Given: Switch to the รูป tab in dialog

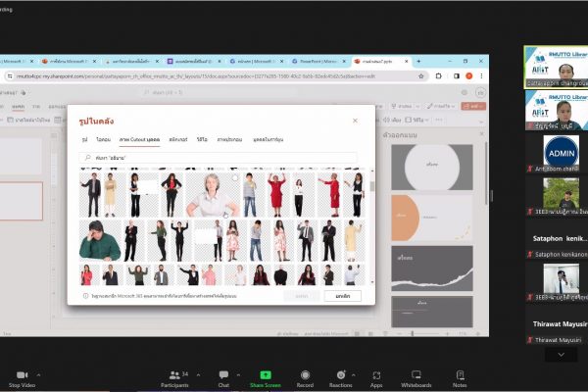Looking at the screenshot, I should pos(84,139).
